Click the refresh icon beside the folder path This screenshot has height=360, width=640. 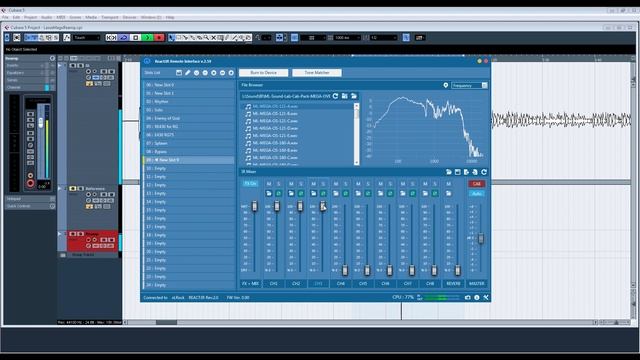click(x=336, y=96)
